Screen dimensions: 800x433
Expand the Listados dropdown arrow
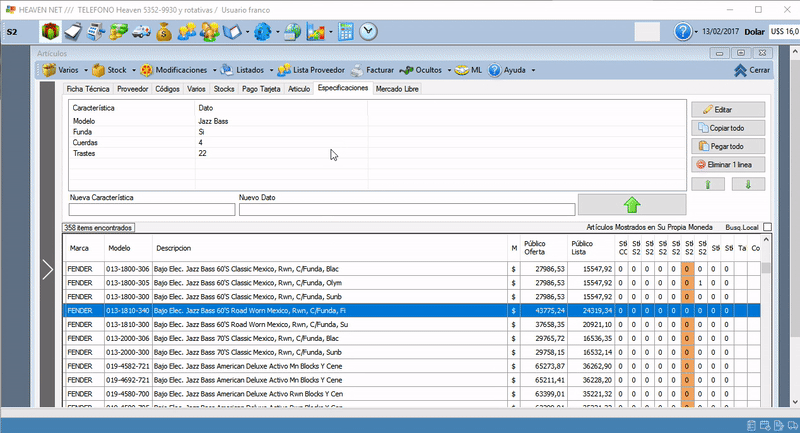[x=271, y=70]
